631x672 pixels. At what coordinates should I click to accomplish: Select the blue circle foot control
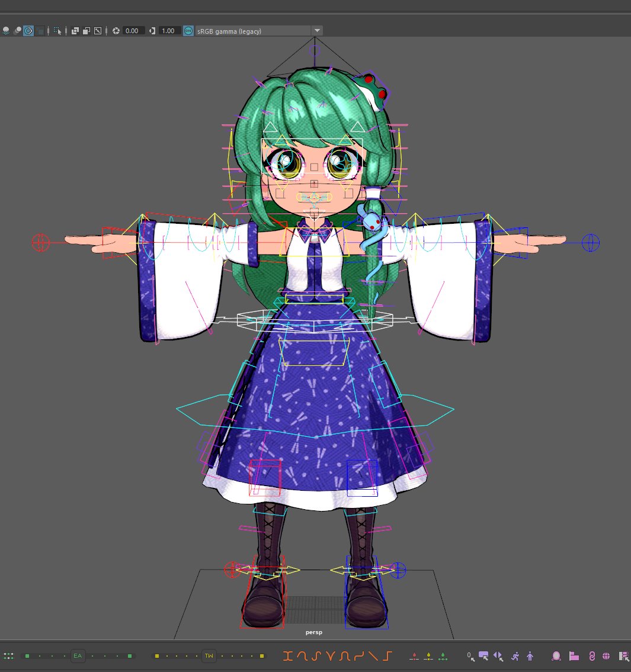coord(398,570)
